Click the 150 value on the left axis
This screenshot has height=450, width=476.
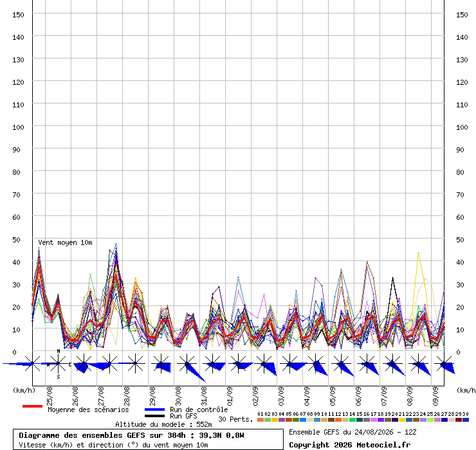pyautogui.click(x=18, y=15)
